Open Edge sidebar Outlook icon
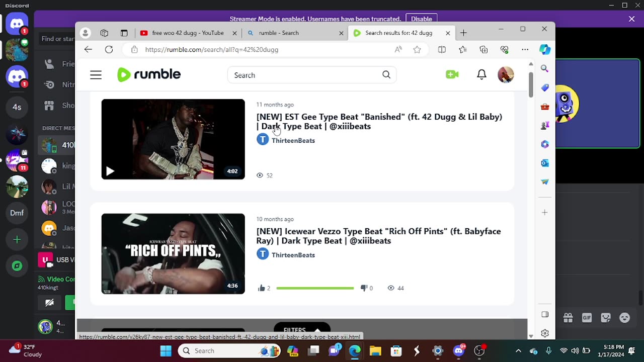The width and height of the screenshot is (644, 362). coord(545,163)
